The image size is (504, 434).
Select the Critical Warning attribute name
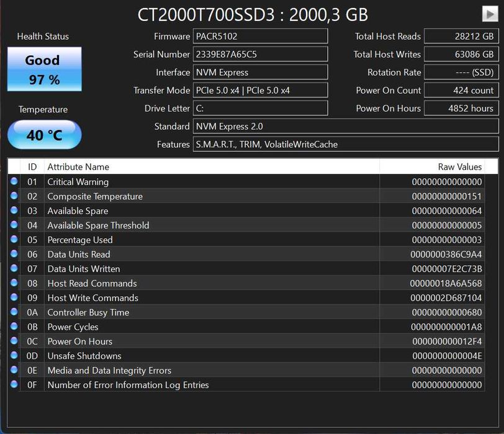(x=78, y=182)
